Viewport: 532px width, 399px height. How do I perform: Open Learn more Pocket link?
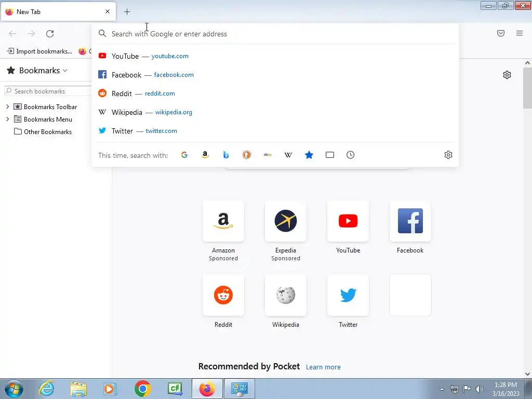(x=323, y=367)
